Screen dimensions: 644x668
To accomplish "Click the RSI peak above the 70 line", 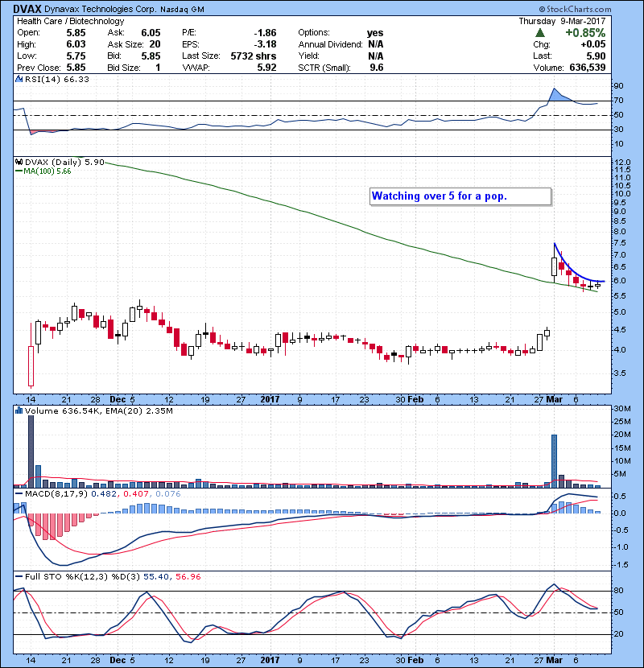I will coord(554,89).
